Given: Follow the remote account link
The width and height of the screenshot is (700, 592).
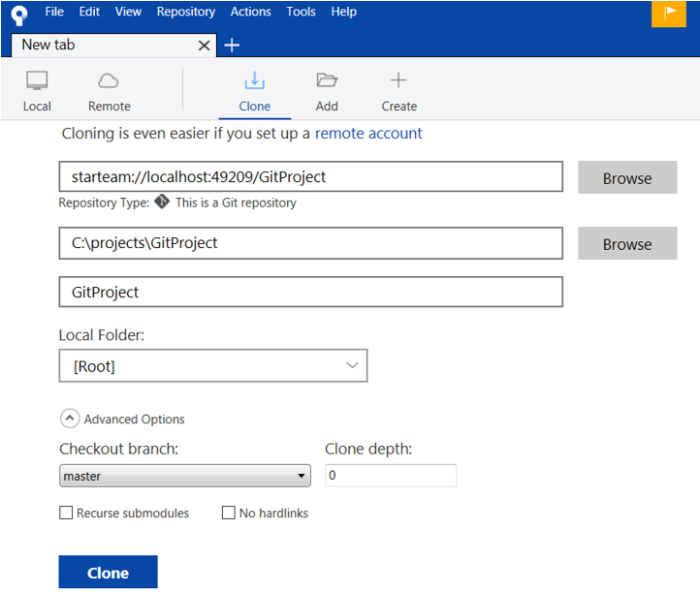Looking at the screenshot, I should (x=368, y=133).
